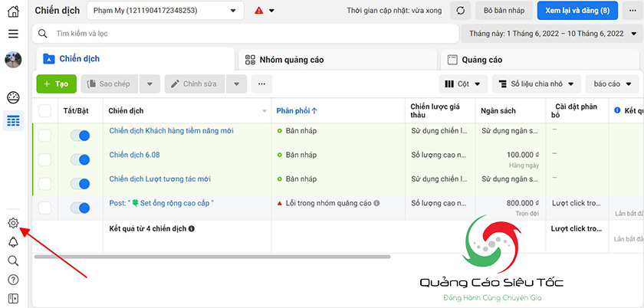
Task: Open settings gear icon in sidebar
Action: [x=13, y=223]
